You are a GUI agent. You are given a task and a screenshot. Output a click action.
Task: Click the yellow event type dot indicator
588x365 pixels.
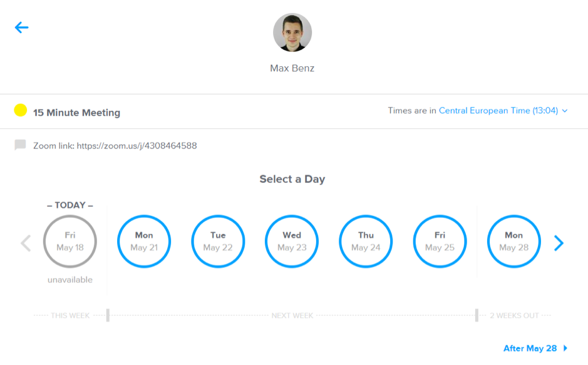(x=21, y=110)
